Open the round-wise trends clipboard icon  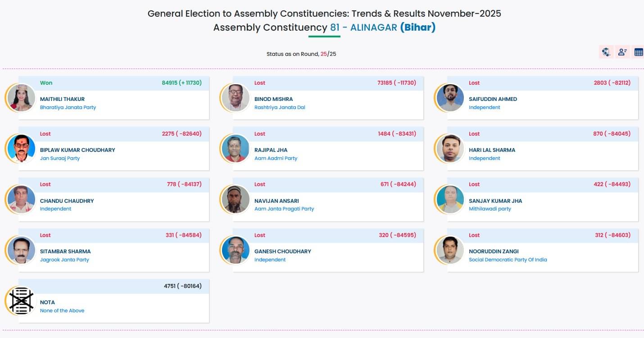[x=606, y=52]
